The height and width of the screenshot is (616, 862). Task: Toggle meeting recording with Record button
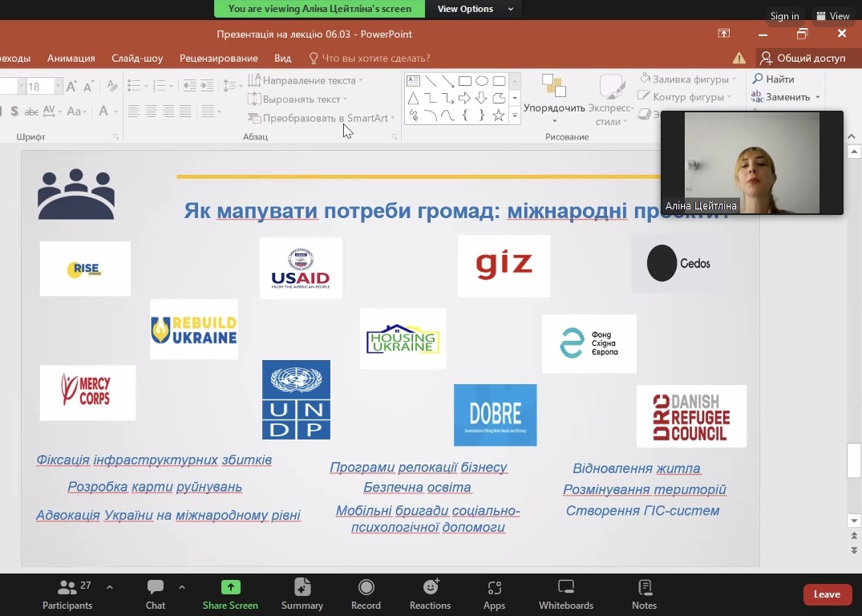(x=366, y=594)
